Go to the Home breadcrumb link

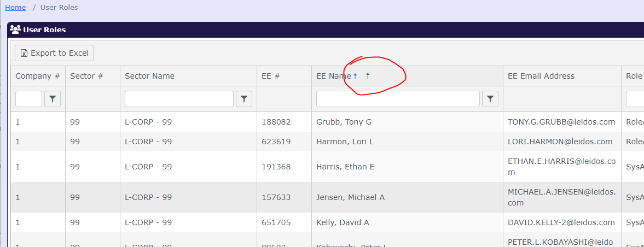(x=15, y=8)
